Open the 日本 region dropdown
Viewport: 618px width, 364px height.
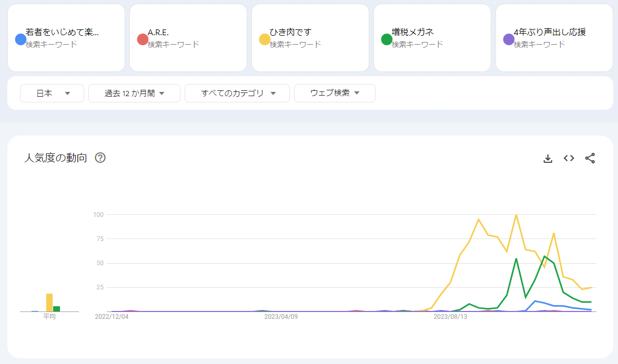click(52, 93)
